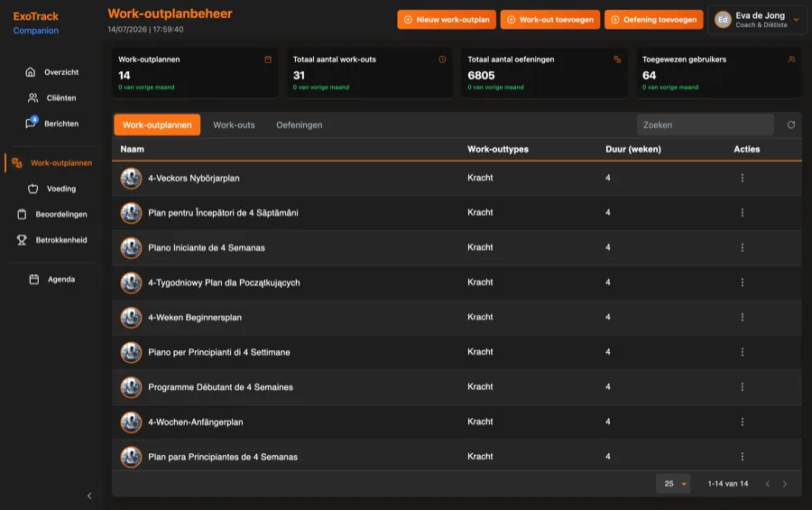
Task: Collapse the sidebar with the chevron
Action: click(x=89, y=496)
